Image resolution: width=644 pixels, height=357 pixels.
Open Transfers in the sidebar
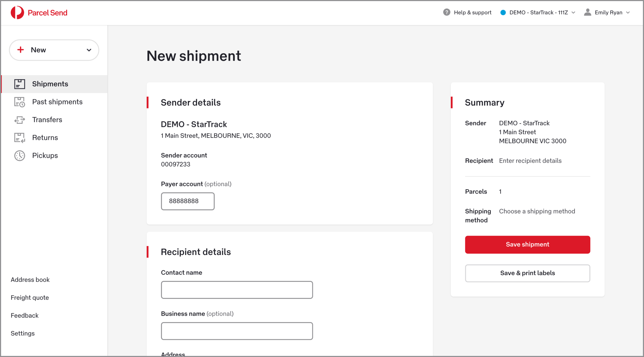[x=54, y=120]
